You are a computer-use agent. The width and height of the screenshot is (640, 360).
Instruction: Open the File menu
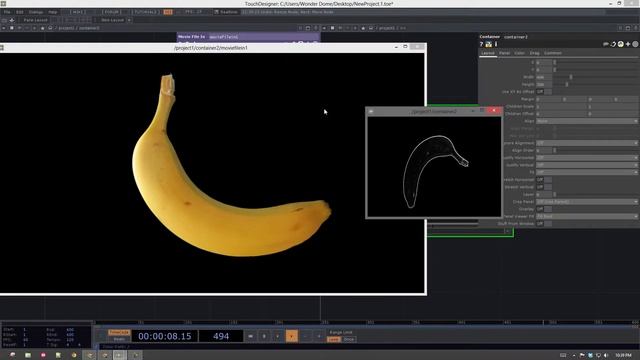[x=7, y=12]
